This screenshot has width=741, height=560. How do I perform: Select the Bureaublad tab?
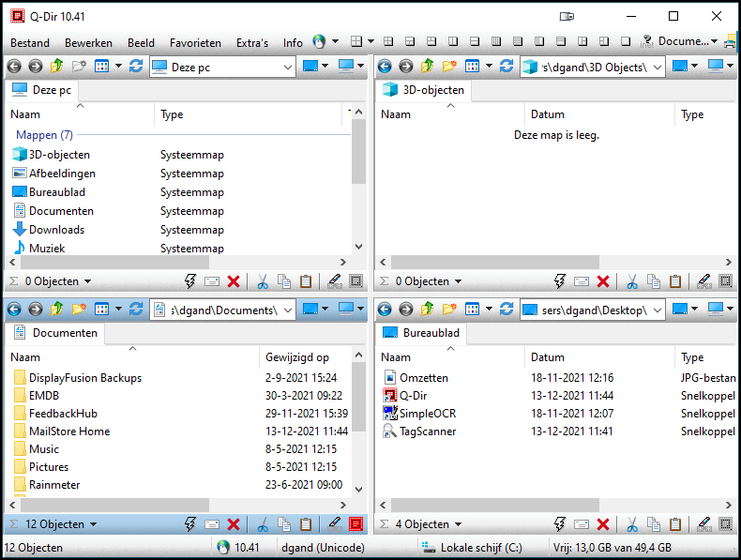coord(421,333)
